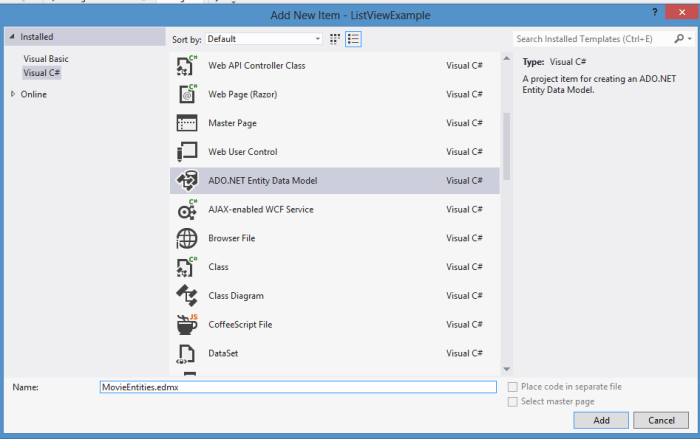Viewport: 700px width, 439px height.
Task: Toggle Select master page checkbox
Action: [513, 402]
